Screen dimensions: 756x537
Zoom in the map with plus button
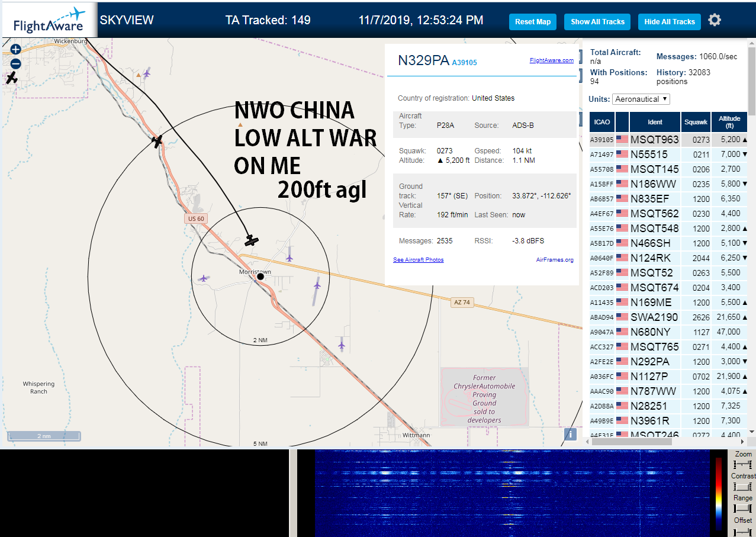click(x=15, y=50)
